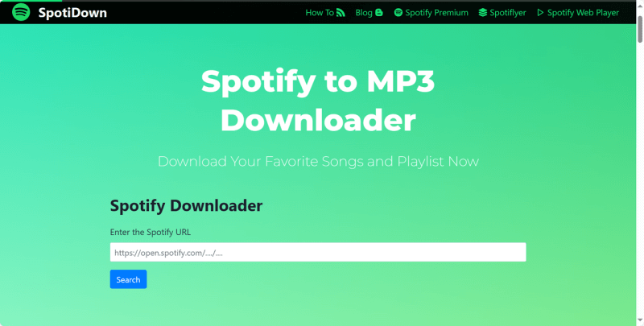This screenshot has width=644, height=326.
Task: Open the Spotify Web Player link
Action: pos(578,13)
